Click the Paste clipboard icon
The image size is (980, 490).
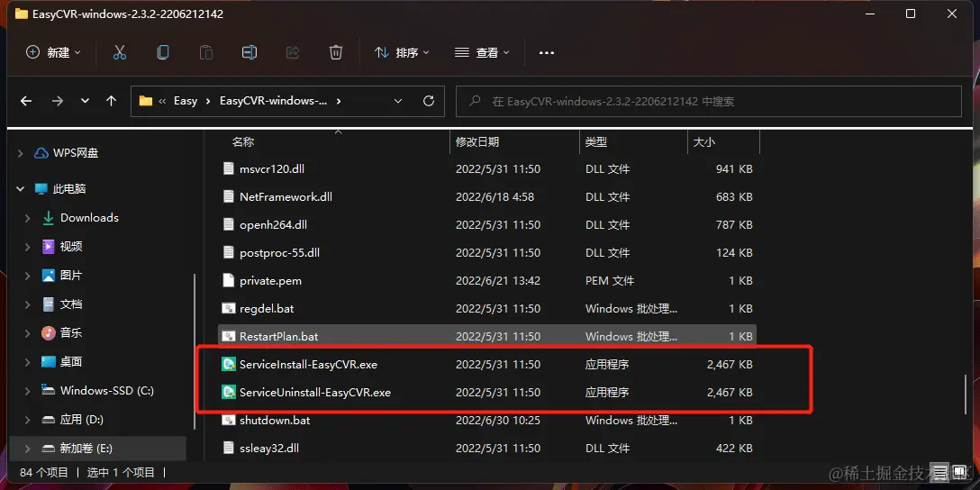(206, 52)
